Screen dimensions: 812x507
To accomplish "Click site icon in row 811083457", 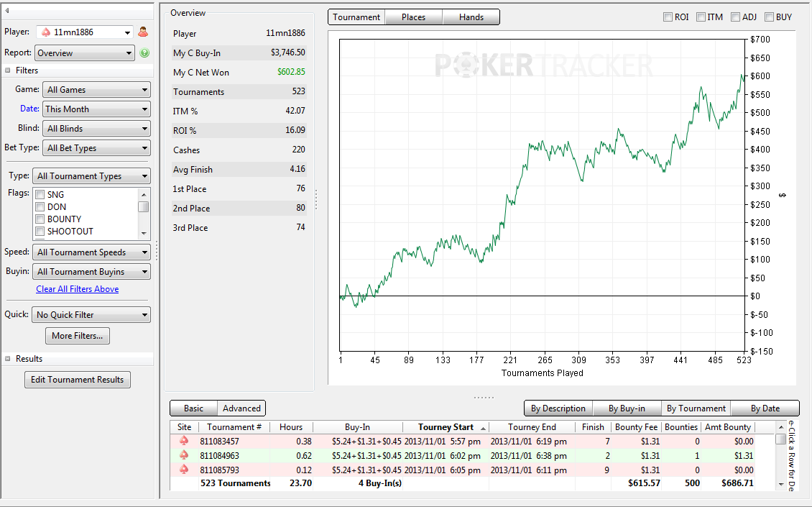I will [x=184, y=441].
